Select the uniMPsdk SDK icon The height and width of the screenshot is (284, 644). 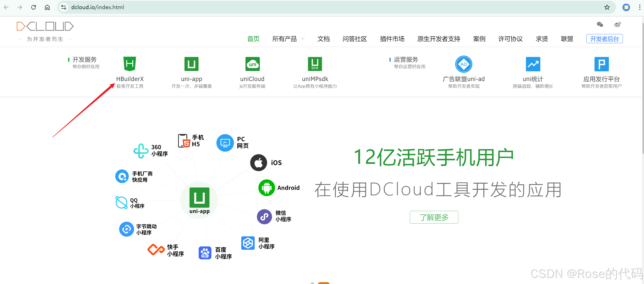[x=315, y=64]
